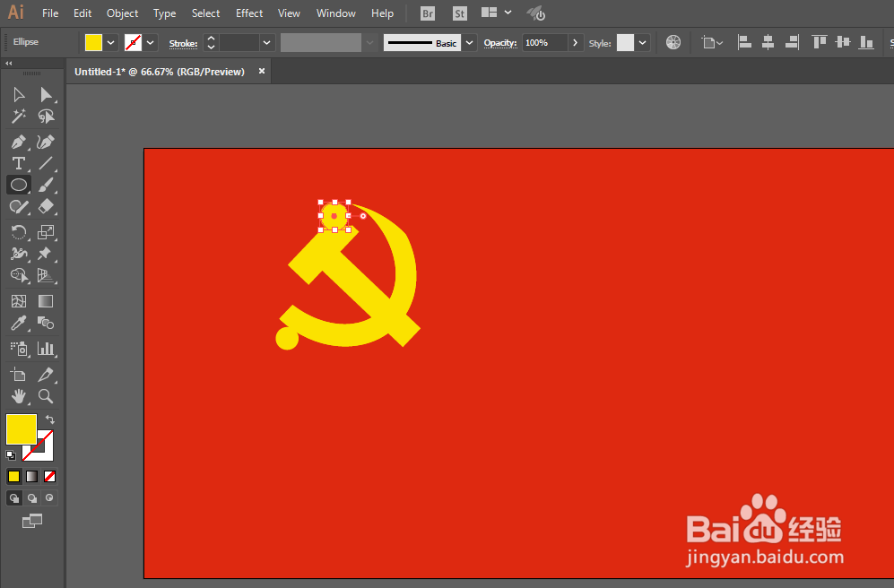Screen dimensions: 894x588
Task: Pick the Perspective Grid tool
Action: (46, 275)
